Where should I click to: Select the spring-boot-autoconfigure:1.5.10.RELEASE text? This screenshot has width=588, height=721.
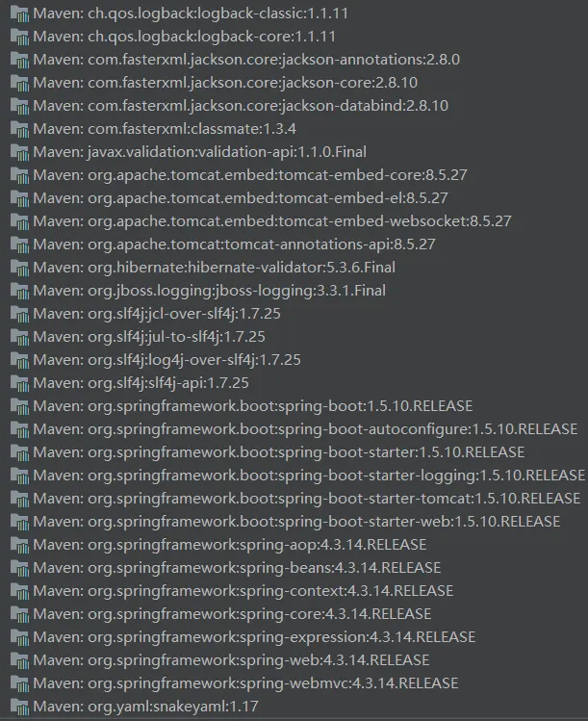[305, 429]
